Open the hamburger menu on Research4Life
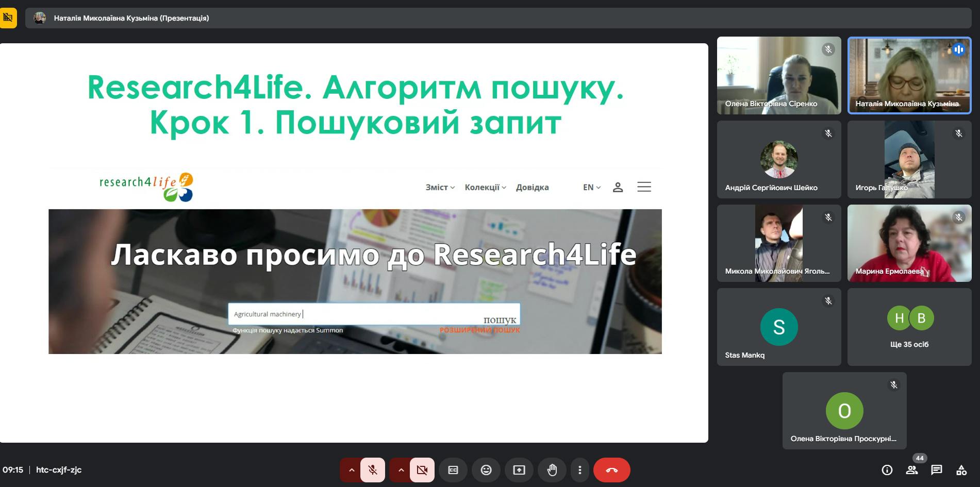 pos(644,187)
